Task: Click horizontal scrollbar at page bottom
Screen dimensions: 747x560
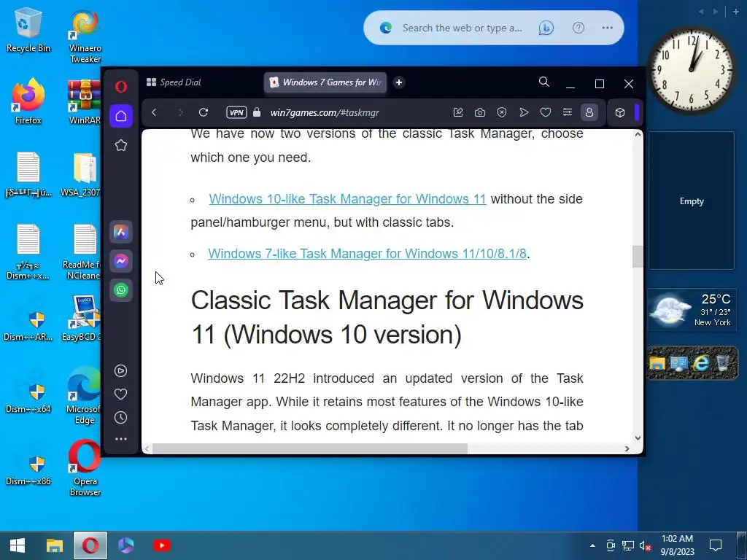Action: click(309, 448)
